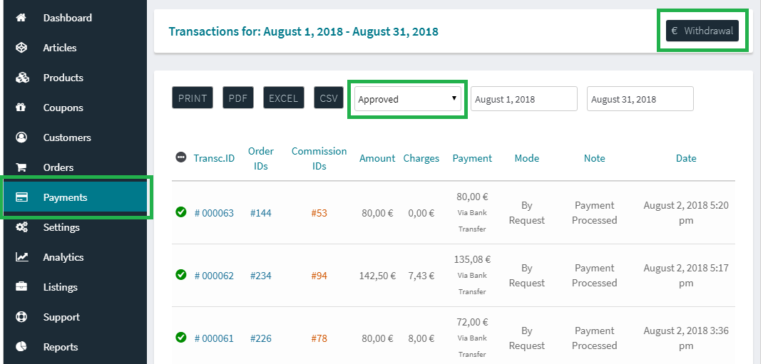
Task: Click the Articles cube icon
Action: click(21, 48)
